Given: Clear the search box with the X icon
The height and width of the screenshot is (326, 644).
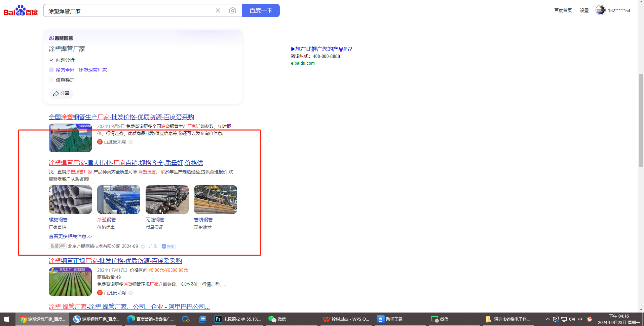Looking at the screenshot, I should pyautogui.click(x=218, y=10).
